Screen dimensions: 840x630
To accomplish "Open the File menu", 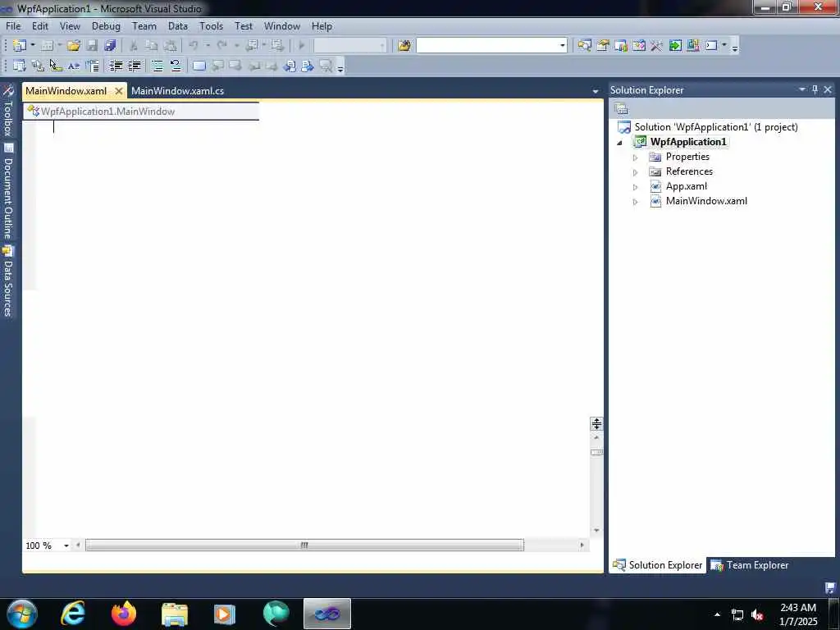I will click(13, 25).
